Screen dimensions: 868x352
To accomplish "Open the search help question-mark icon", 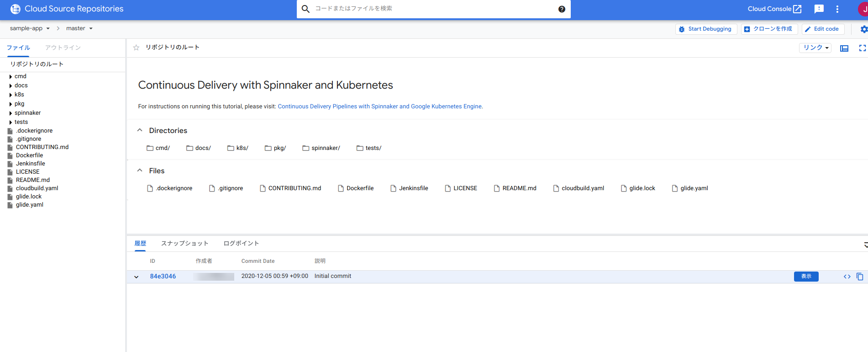I will [x=562, y=9].
